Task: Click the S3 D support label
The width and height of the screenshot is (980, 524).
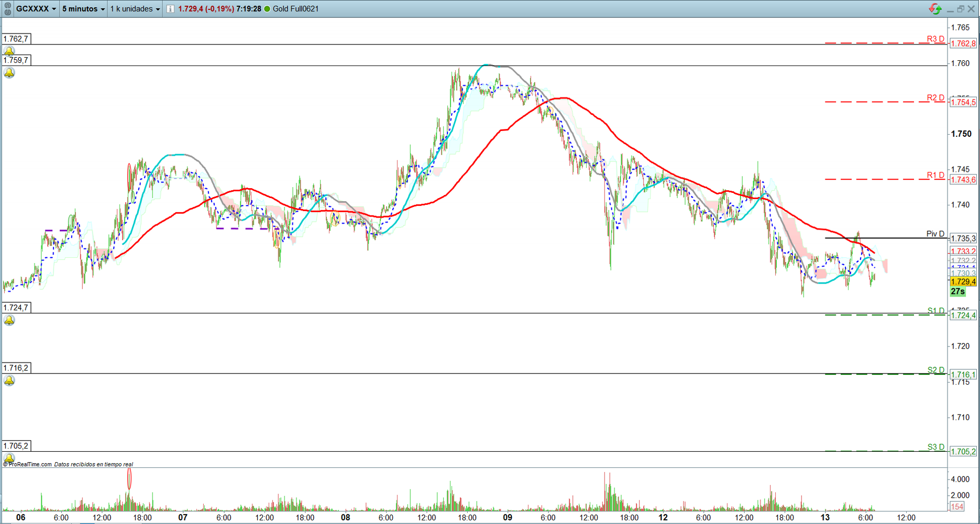Action: [x=936, y=447]
